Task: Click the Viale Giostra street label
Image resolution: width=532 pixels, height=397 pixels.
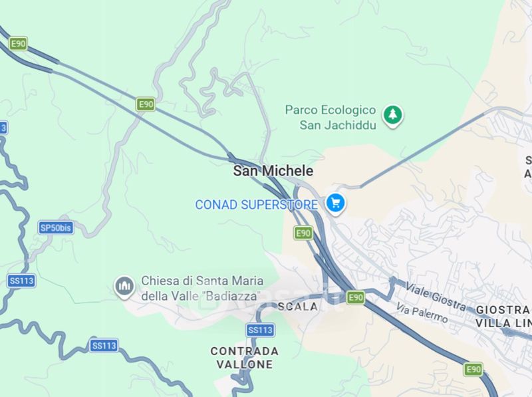Action: coord(436,297)
